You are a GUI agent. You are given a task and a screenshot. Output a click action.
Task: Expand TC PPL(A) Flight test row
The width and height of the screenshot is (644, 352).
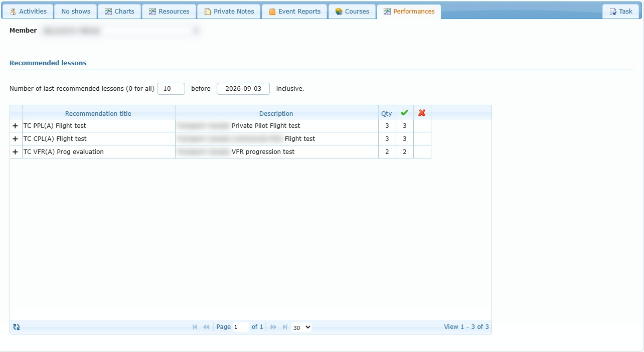coord(15,126)
